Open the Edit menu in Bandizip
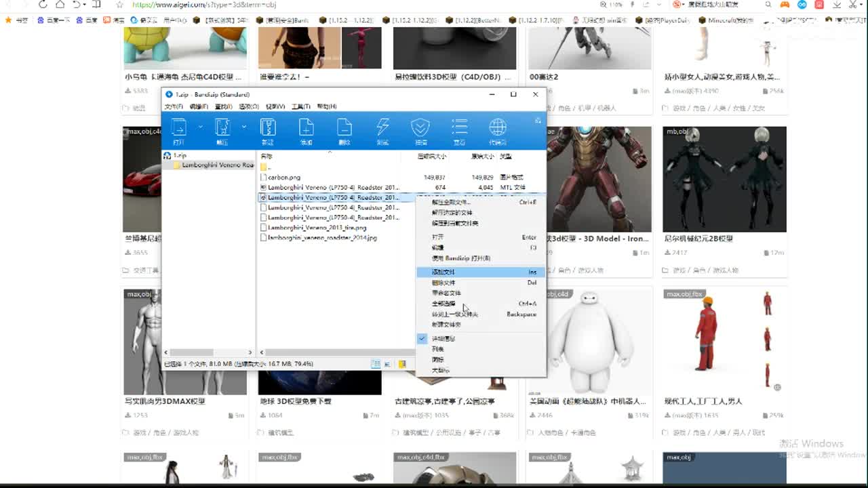This screenshot has width=868, height=488. click(199, 106)
